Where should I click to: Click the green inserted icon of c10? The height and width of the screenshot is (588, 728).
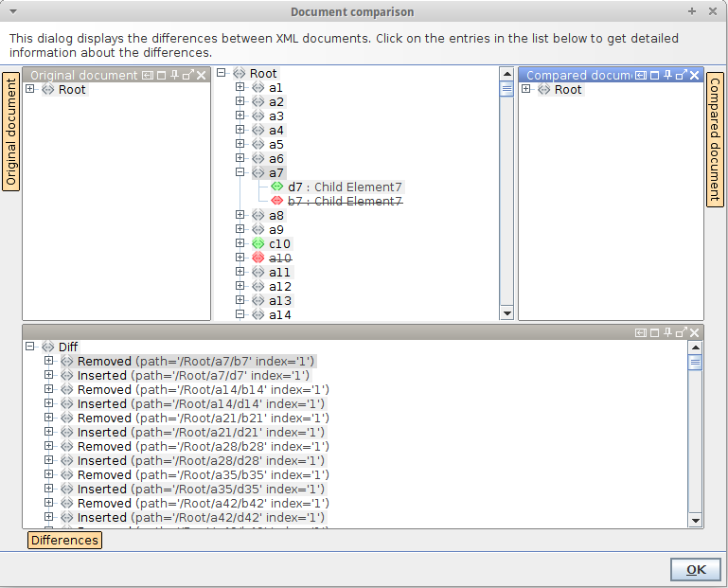[x=258, y=243]
